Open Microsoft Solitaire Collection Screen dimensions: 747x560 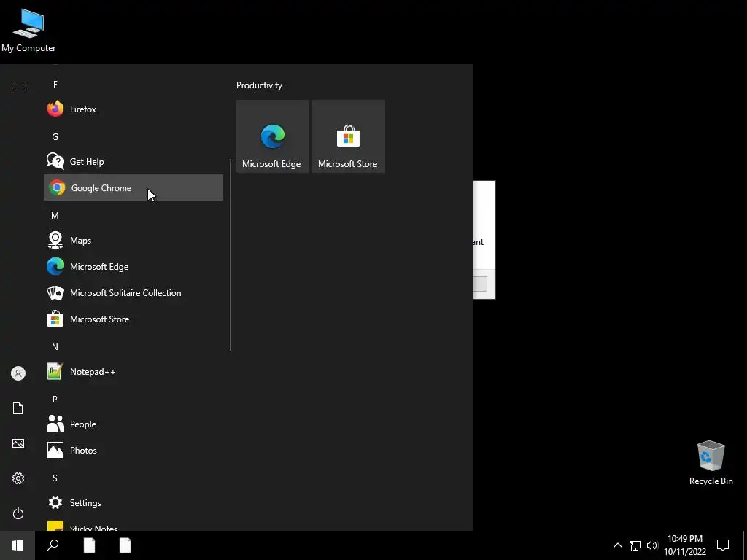click(133, 293)
